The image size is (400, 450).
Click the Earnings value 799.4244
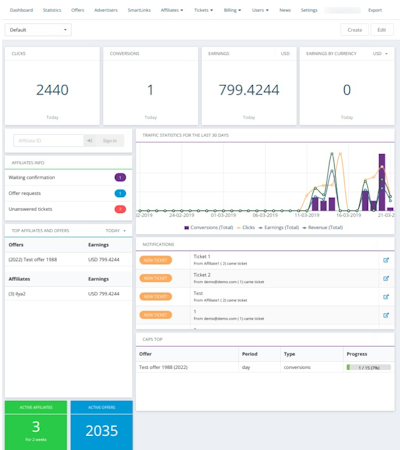(x=249, y=90)
